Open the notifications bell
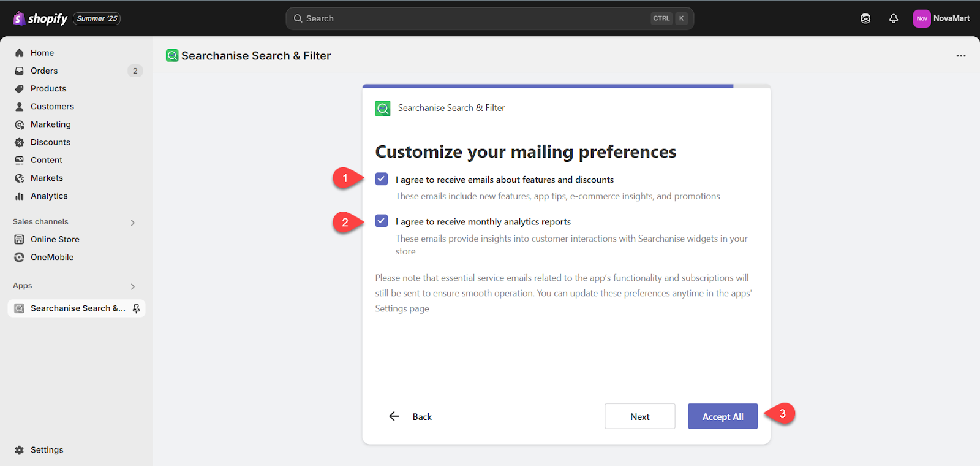The height and width of the screenshot is (466, 980). coord(894,18)
